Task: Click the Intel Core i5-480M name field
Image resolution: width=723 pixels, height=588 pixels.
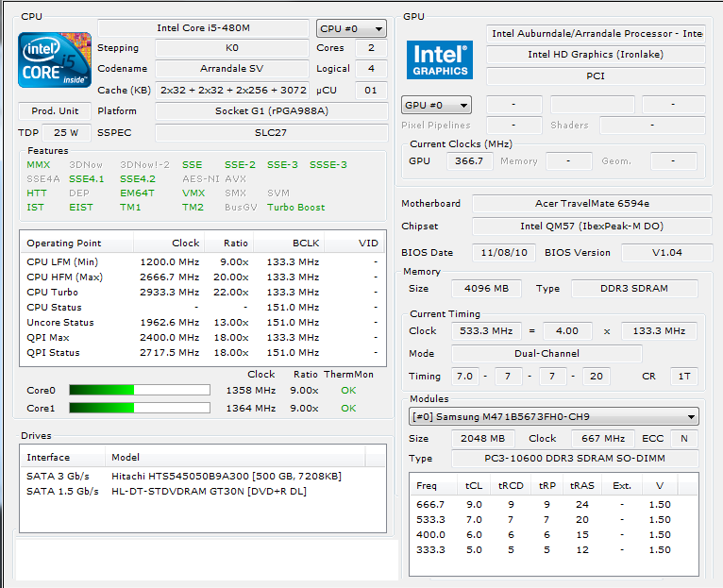Action: (203, 28)
